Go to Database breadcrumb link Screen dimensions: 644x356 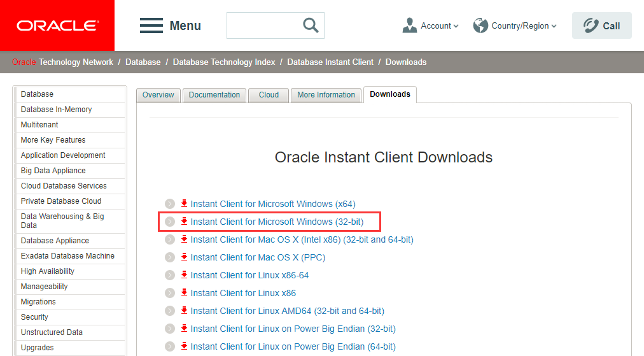(x=143, y=62)
